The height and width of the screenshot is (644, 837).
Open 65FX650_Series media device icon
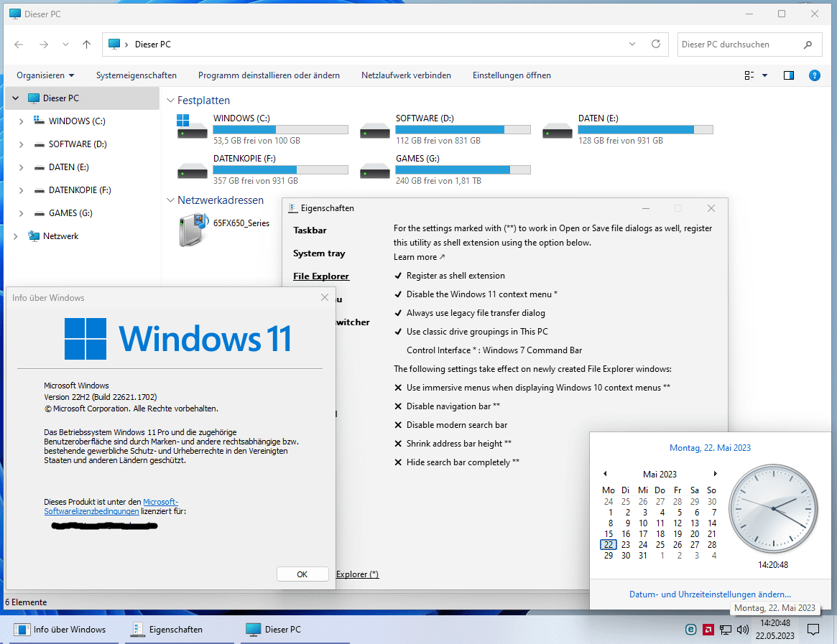click(193, 230)
